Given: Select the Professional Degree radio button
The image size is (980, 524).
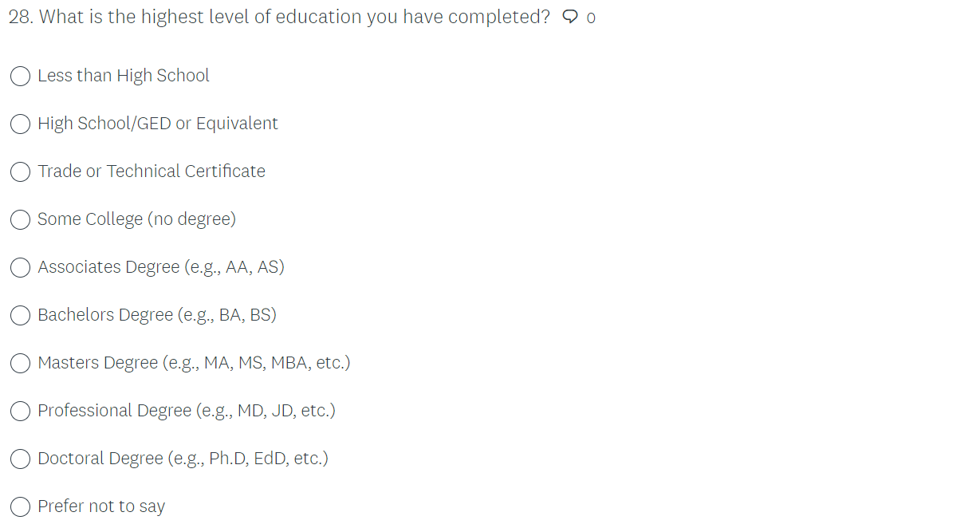Looking at the screenshot, I should [x=21, y=411].
